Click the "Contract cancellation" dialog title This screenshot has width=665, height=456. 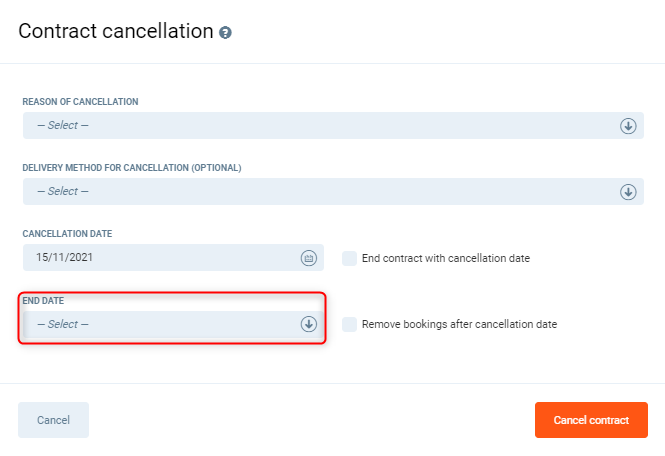(115, 31)
